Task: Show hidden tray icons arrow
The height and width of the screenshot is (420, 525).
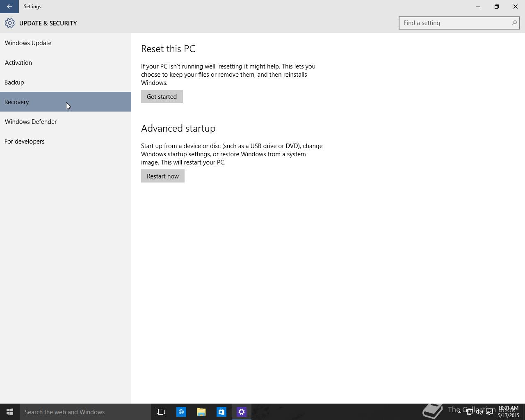Action: 459,412
